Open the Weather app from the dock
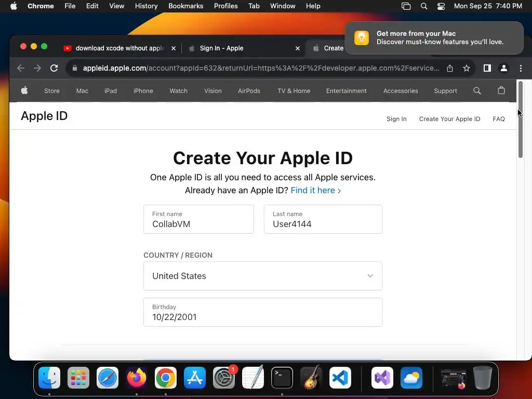The height and width of the screenshot is (399, 532). pos(411,378)
